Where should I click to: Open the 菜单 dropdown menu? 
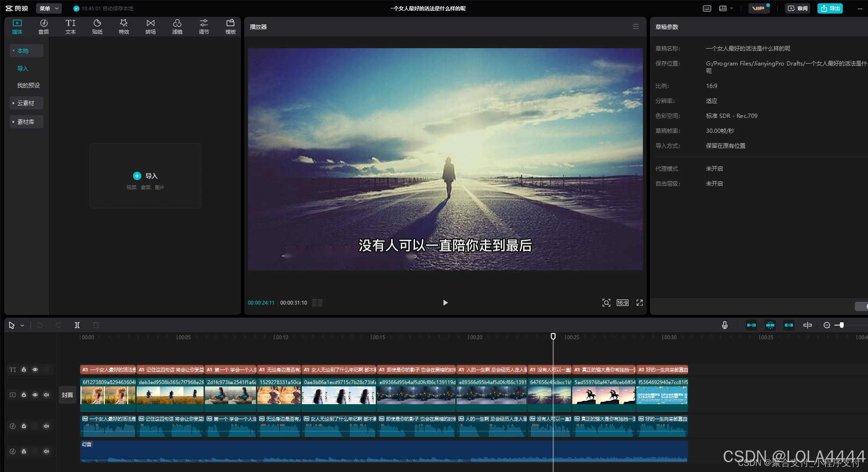pyautogui.click(x=49, y=8)
